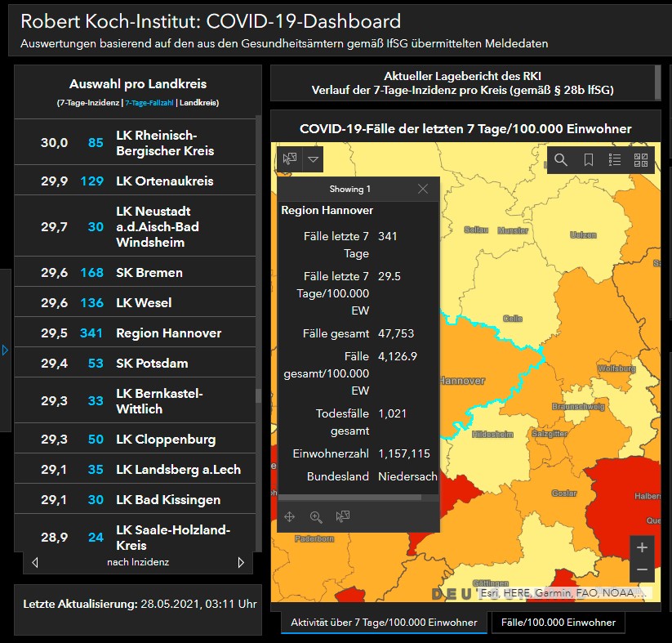Click popup title Region Hannover

tap(327, 210)
